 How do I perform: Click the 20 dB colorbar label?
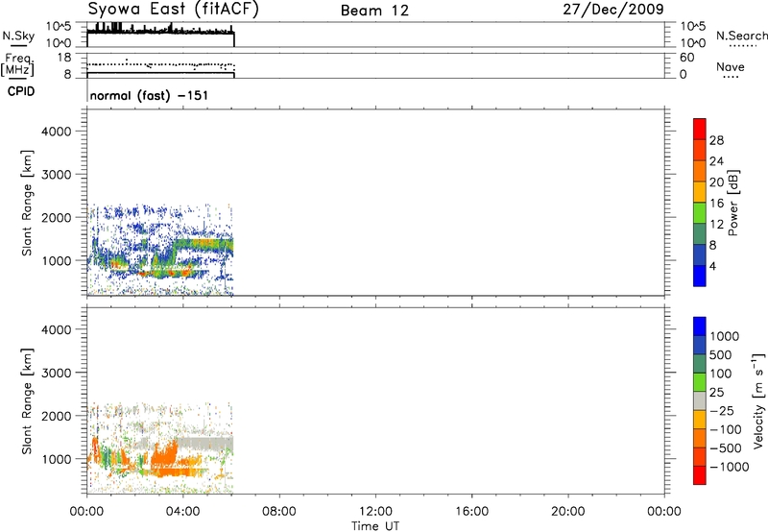(x=716, y=182)
